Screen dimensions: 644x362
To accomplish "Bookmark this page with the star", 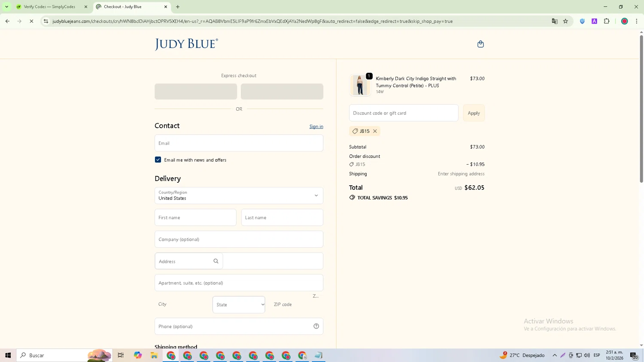I will point(565,21).
